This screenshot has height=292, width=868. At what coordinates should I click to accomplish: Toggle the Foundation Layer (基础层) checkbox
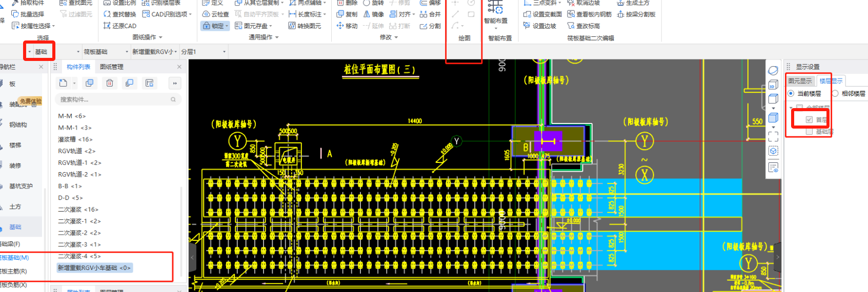tap(809, 132)
